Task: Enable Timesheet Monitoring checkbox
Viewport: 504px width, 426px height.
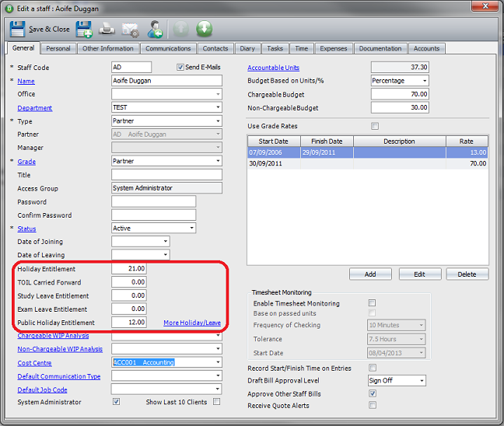Action: 373,303
